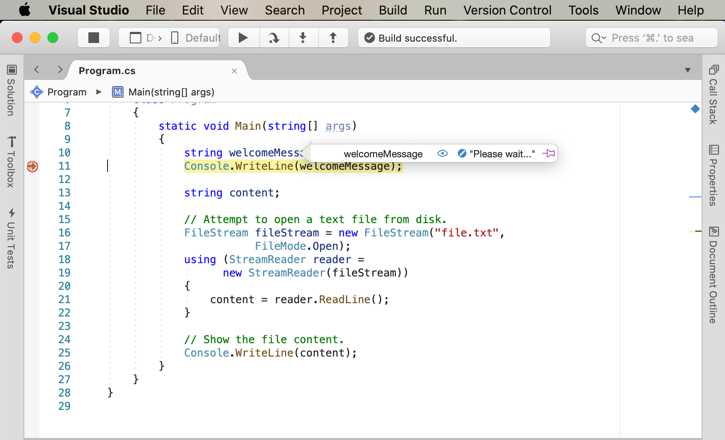This screenshot has width=725, height=440.
Task: Toggle the breakpoint on line 11
Action: coord(32,166)
